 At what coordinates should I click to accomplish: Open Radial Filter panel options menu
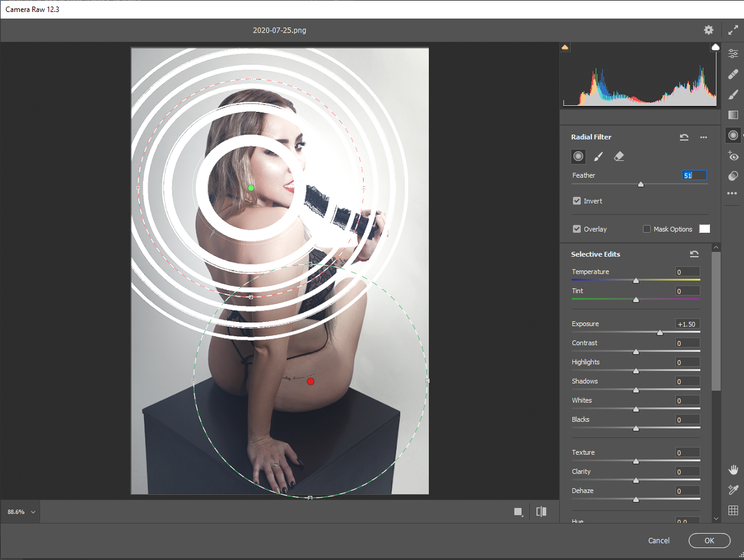(704, 138)
